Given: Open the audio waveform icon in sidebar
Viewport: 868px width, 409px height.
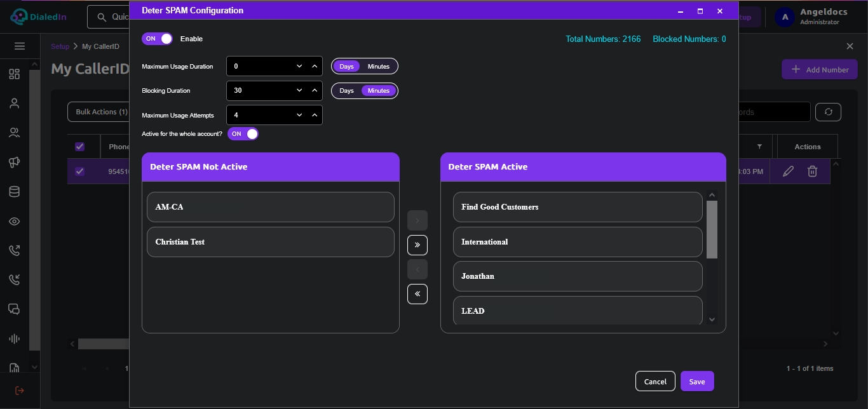Looking at the screenshot, I should point(14,339).
